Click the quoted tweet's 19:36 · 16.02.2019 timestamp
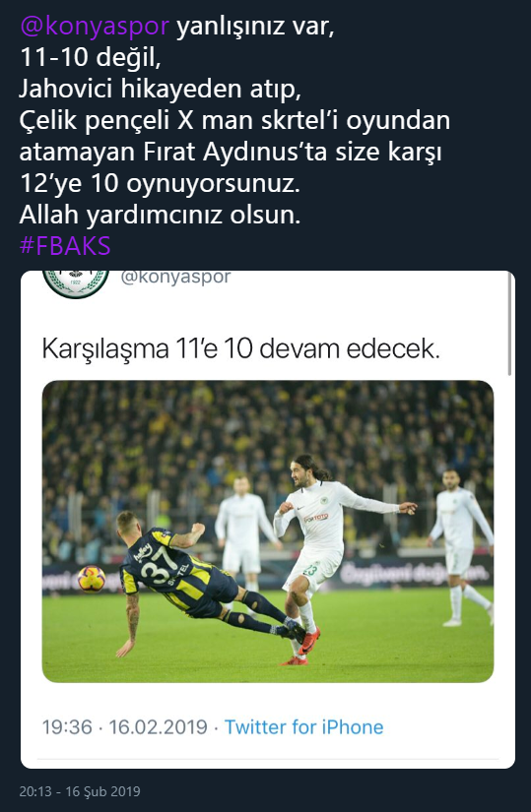Screen dimensions: 531x812 [x=124, y=727]
